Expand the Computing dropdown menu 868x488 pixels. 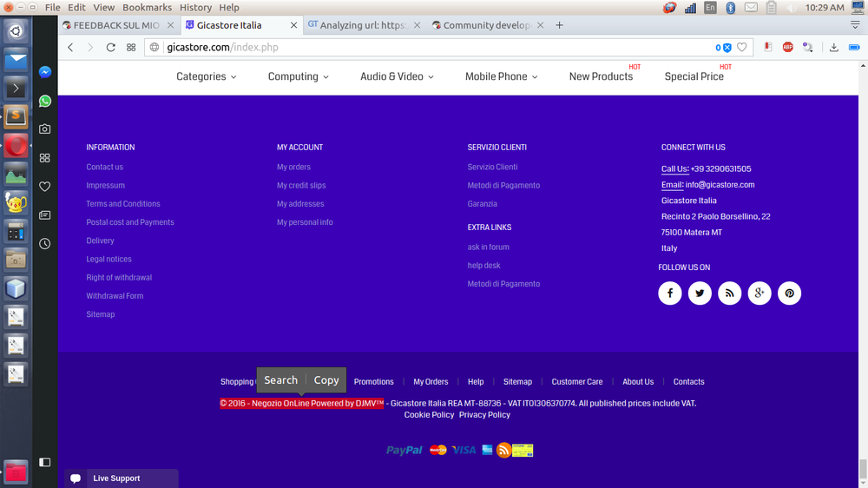(x=299, y=76)
